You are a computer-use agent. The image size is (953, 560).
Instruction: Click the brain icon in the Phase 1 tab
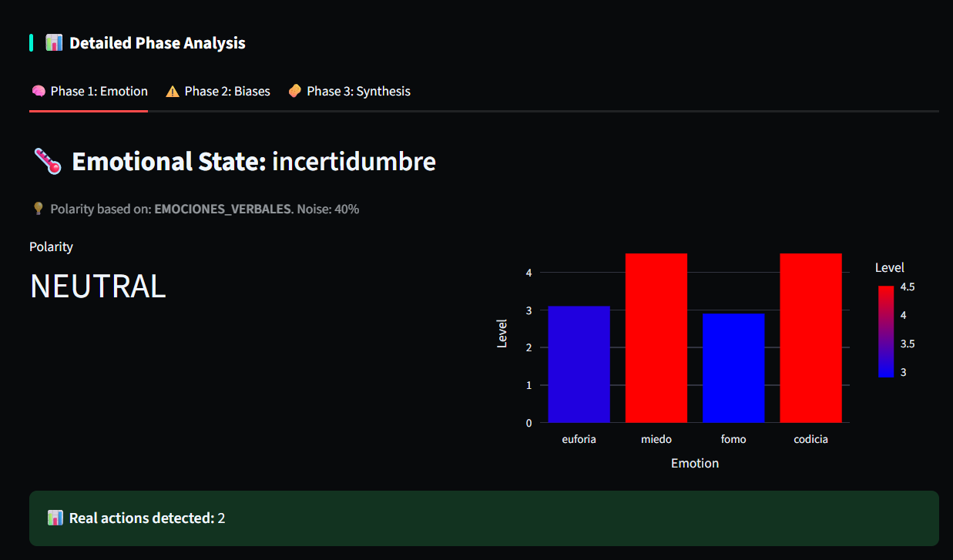coord(39,92)
